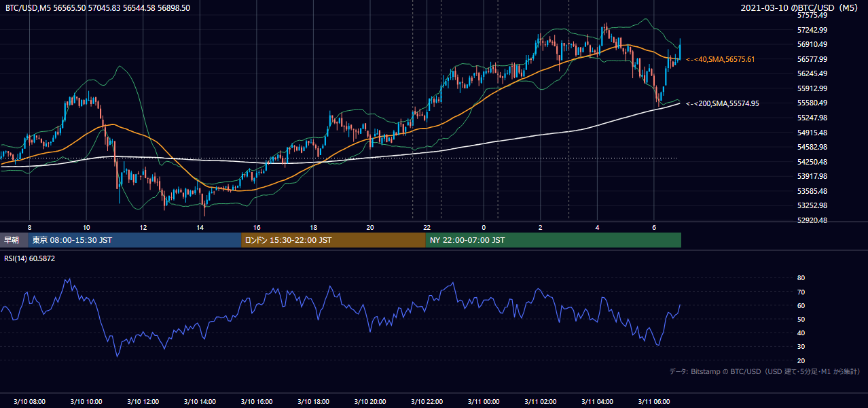Click the 3/10 22:00 time label
Viewport: 868px width, 408px height.
427,401
